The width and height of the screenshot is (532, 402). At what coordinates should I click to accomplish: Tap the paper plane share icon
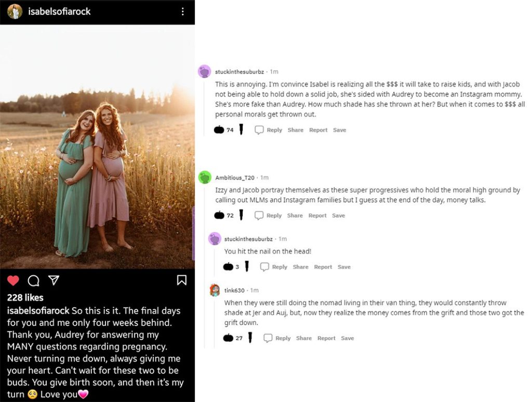[x=54, y=280]
